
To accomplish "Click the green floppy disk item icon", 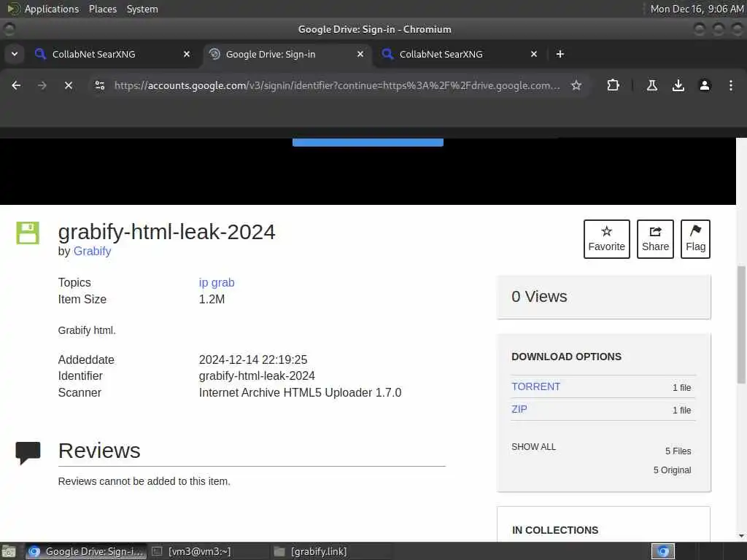I will point(28,233).
